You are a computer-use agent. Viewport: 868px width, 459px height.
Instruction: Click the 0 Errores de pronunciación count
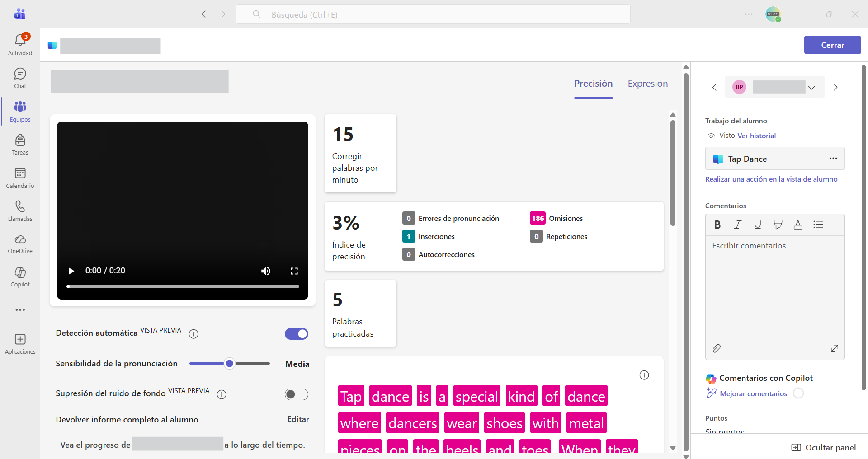(x=409, y=218)
